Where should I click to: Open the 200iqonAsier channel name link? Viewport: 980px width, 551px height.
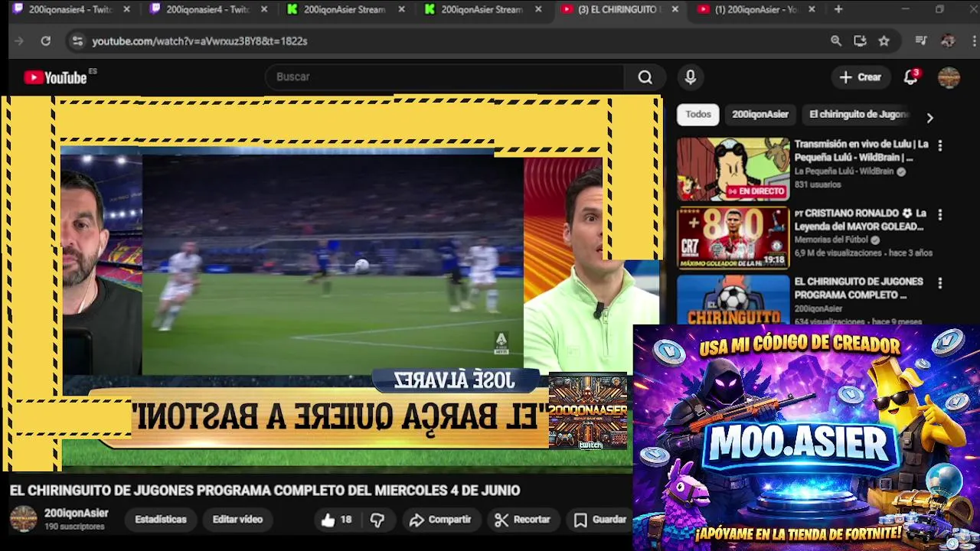(x=76, y=514)
